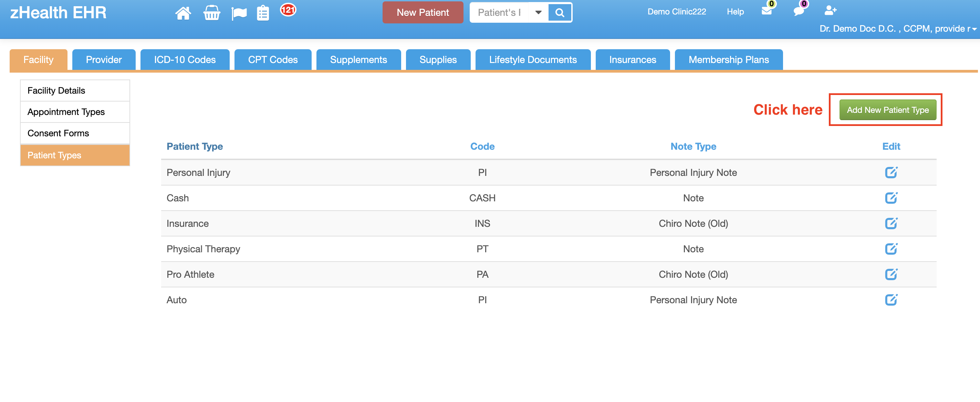Click Note in the Cash row

tap(693, 198)
